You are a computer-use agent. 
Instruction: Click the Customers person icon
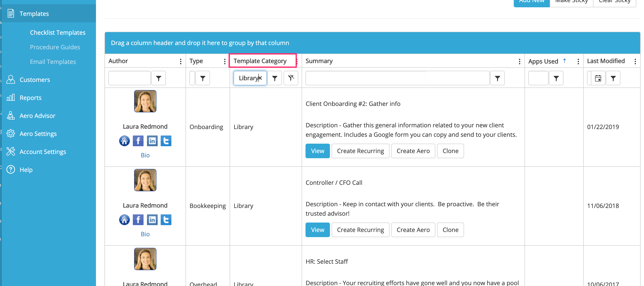coord(11,79)
